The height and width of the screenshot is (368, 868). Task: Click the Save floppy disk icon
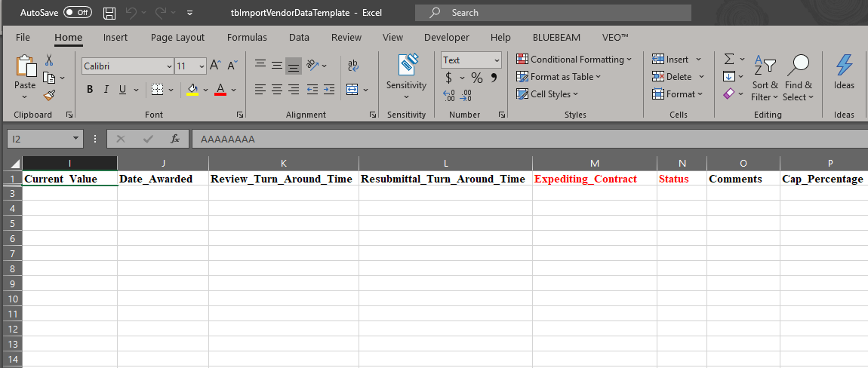click(x=109, y=13)
